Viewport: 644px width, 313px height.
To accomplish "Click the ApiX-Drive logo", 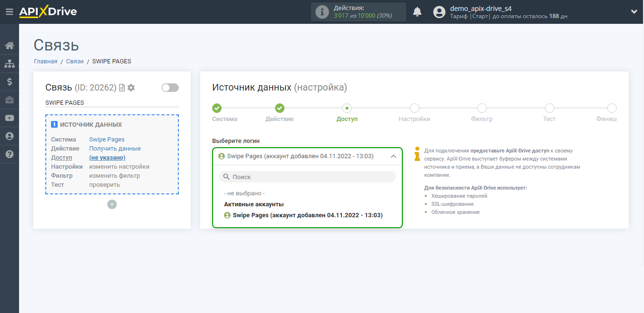I will 48,12.
